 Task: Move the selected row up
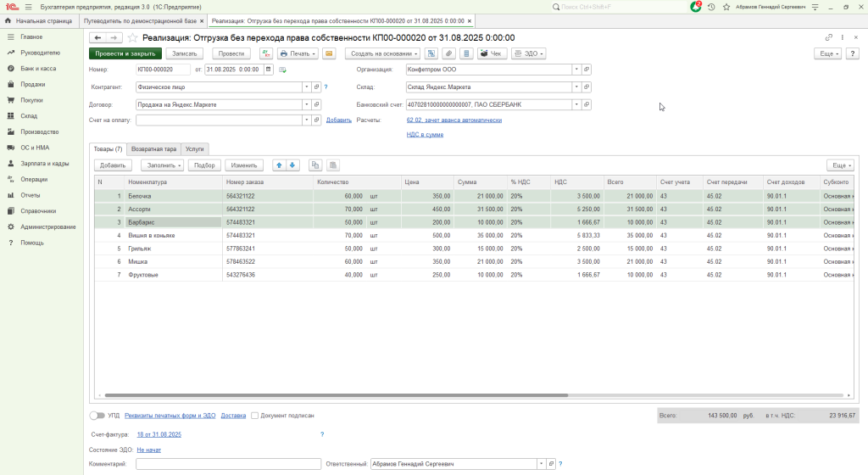(x=279, y=165)
